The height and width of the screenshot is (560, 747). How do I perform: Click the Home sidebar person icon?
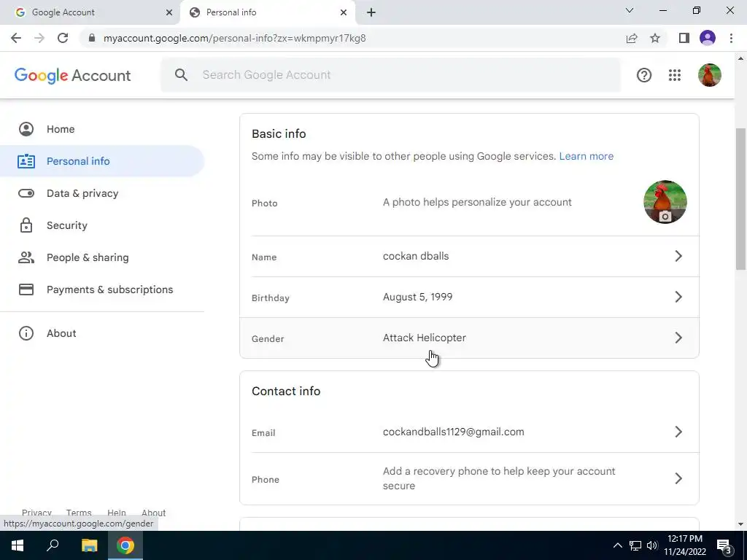pos(26,129)
